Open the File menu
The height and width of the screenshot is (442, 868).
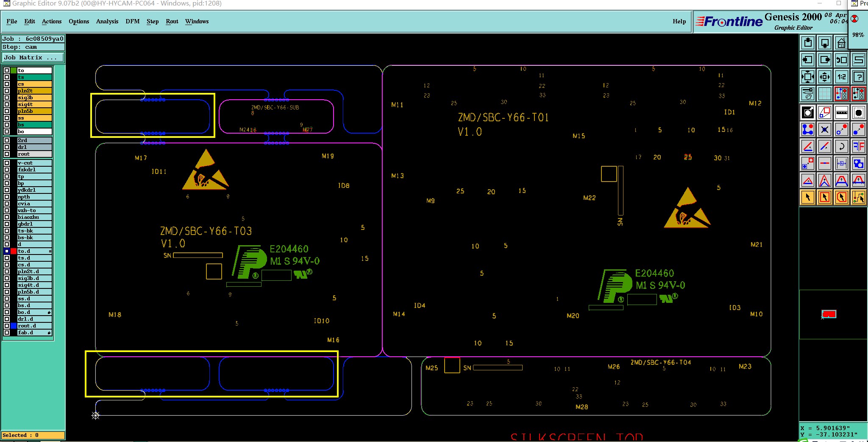click(x=12, y=21)
